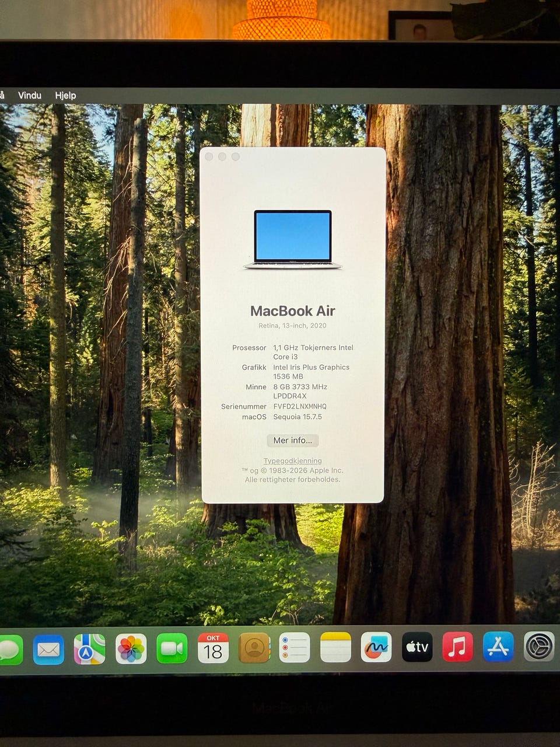Click the "1983-2026 Apple Inc." copyright text

[x=306, y=470]
